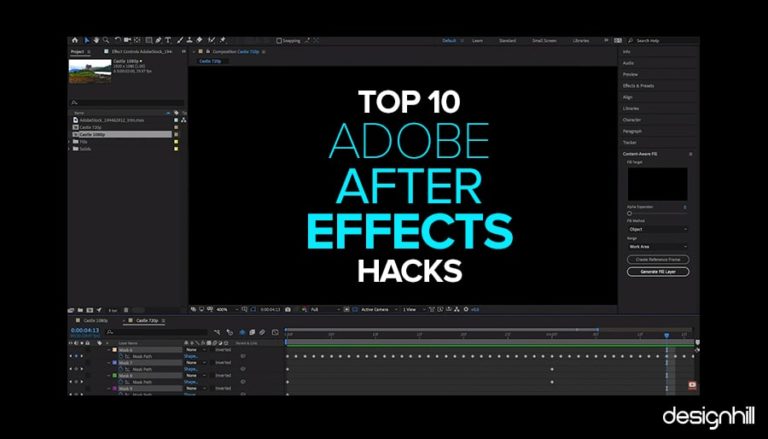Viewport: 768px width, 439px height.
Task: Create a new folder in Project panel
Action: click(x=80, y=310)
